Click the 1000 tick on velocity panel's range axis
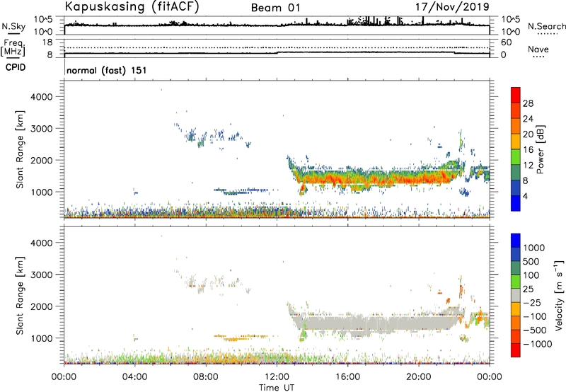Screen dimensions: 566x392 [x=42, y=338]
